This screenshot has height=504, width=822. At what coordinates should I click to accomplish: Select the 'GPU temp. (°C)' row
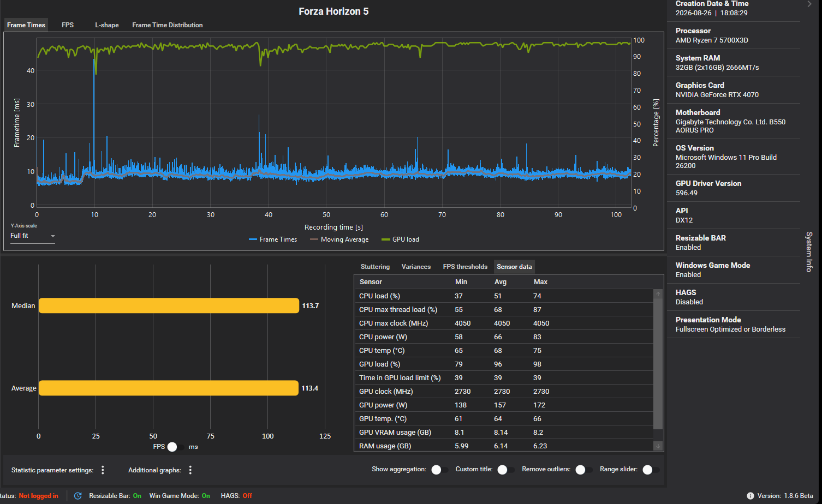click(x=504, y=419)
